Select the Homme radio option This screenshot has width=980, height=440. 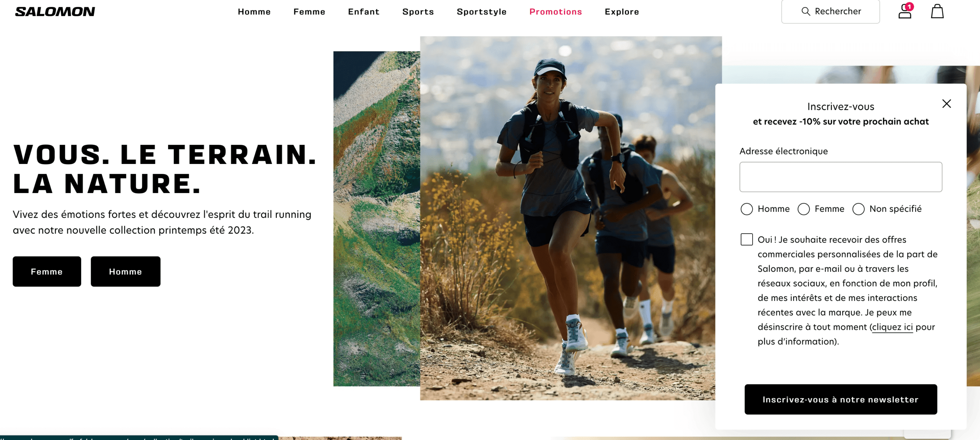tap(746, 209)
